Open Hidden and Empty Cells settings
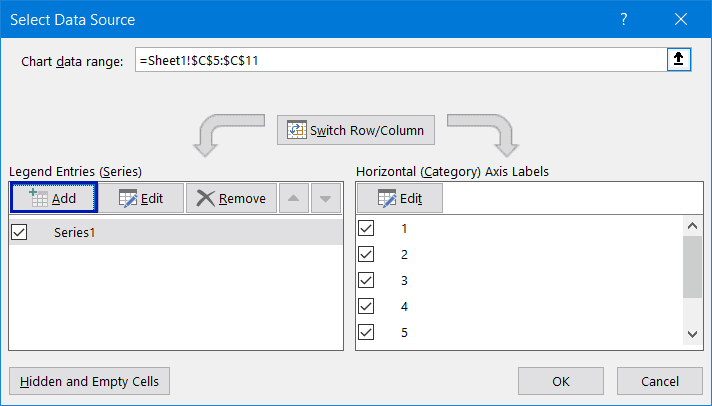Image resolution: width=712 pixels, height=406 pixels. point(89,381)
